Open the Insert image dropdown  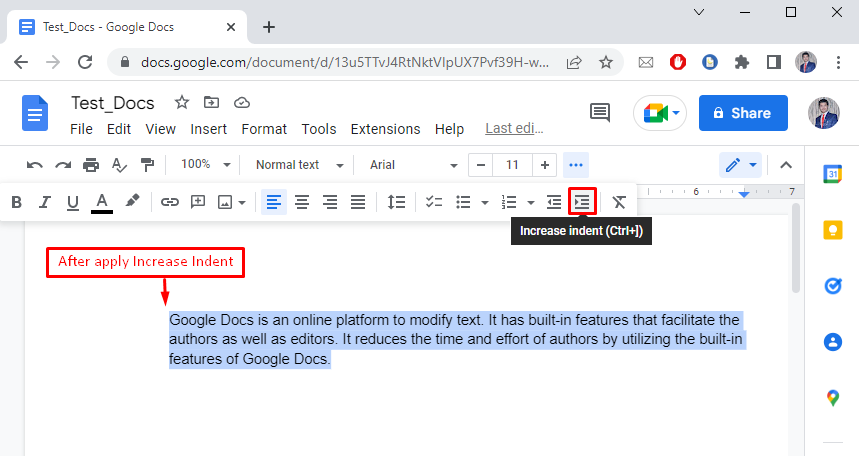point(231,202)
